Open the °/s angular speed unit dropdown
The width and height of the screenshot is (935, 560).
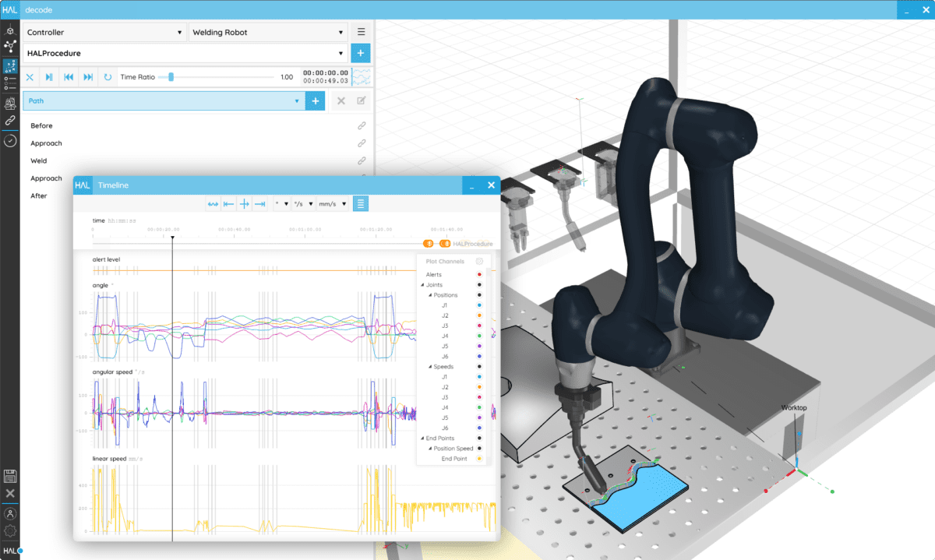pos(304,204)
